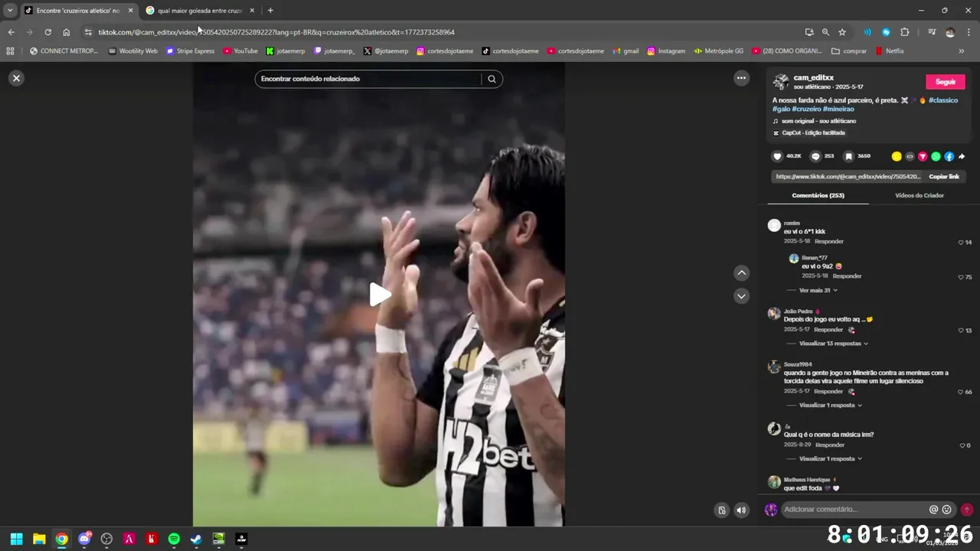This screenshot has width=980, height=551.
Task: Go back with the browser back arrow
Action: [11, 32]
